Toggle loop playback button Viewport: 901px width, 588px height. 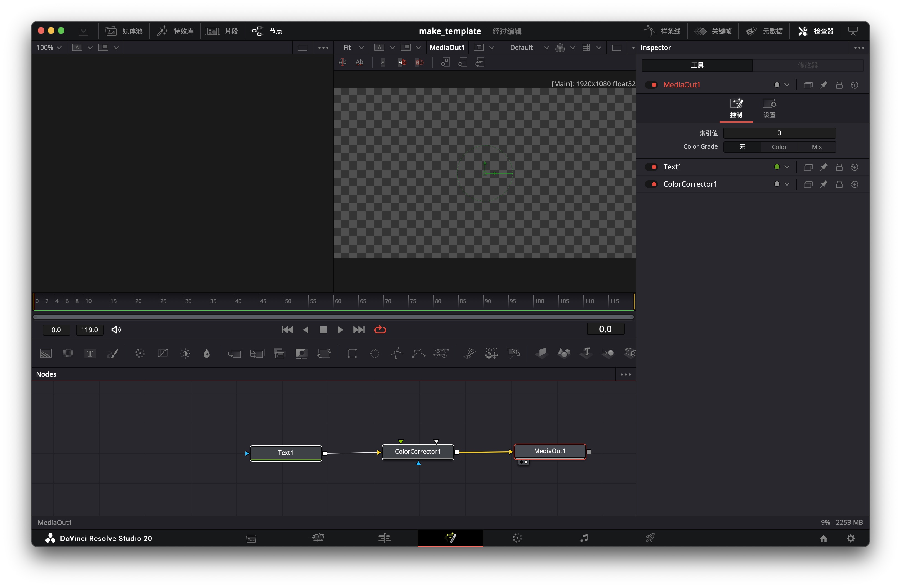click(380, 330)
